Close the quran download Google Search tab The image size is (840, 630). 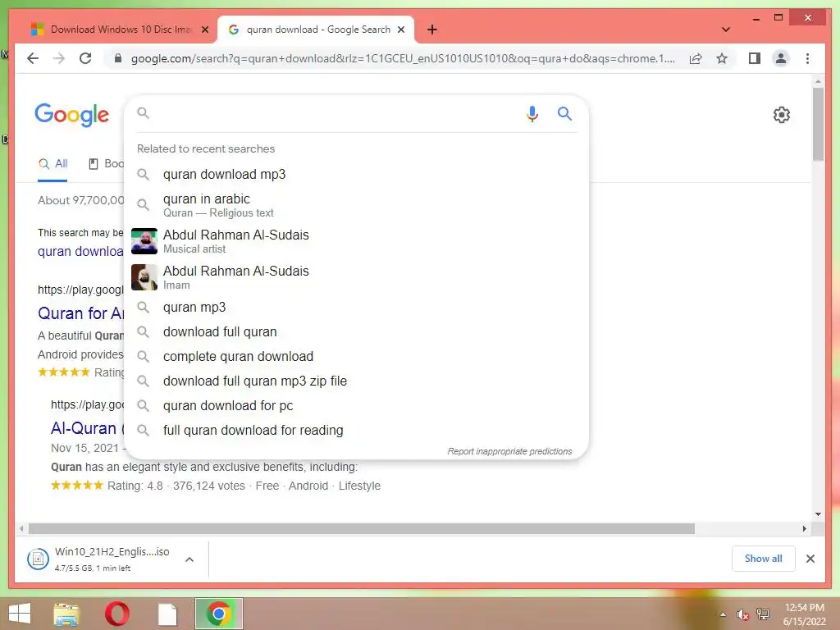pos(400,30)
